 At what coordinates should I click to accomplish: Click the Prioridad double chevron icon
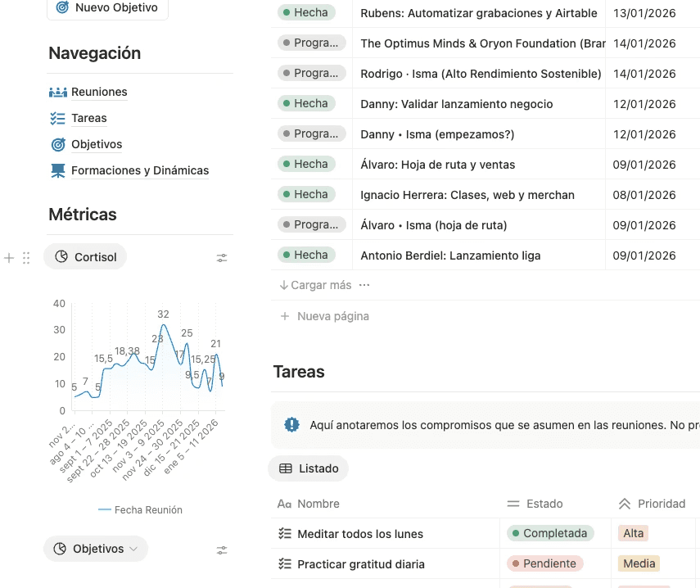(x=625, y=504)
